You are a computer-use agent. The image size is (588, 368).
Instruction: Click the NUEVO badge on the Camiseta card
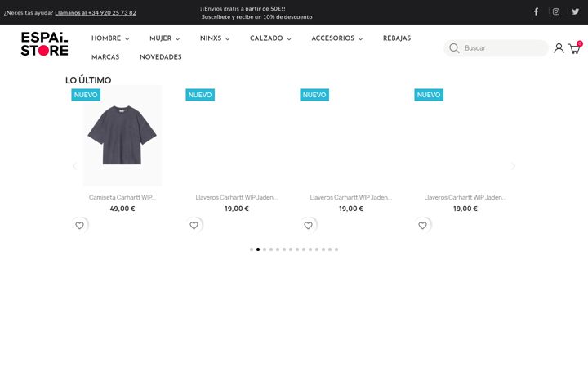(86, 95)
